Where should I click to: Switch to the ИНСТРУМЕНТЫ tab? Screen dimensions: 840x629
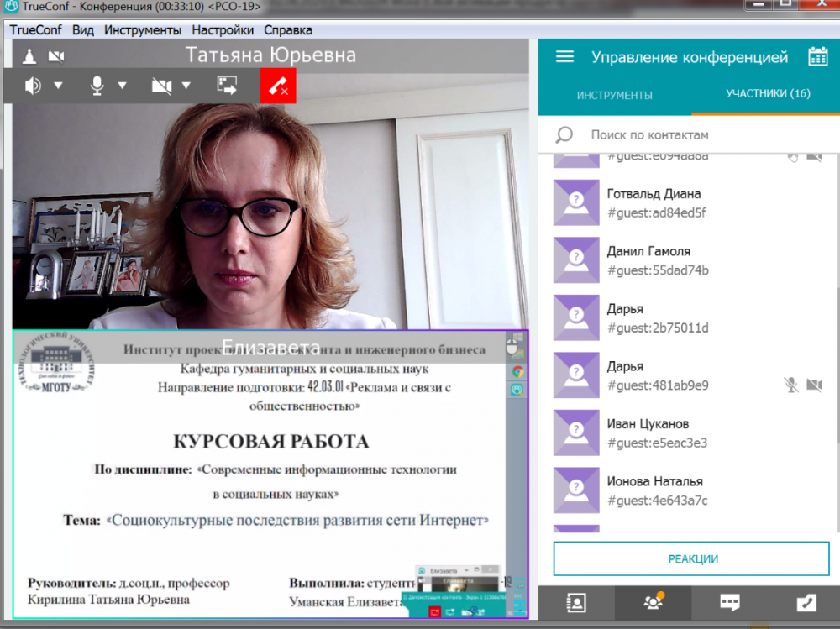614,95
